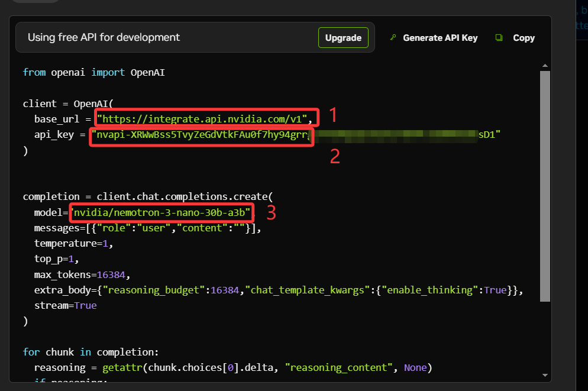This screenshot has width=588, height=391.
Task: Click the code scrollbar down arrow
Action: click(545, 375)
